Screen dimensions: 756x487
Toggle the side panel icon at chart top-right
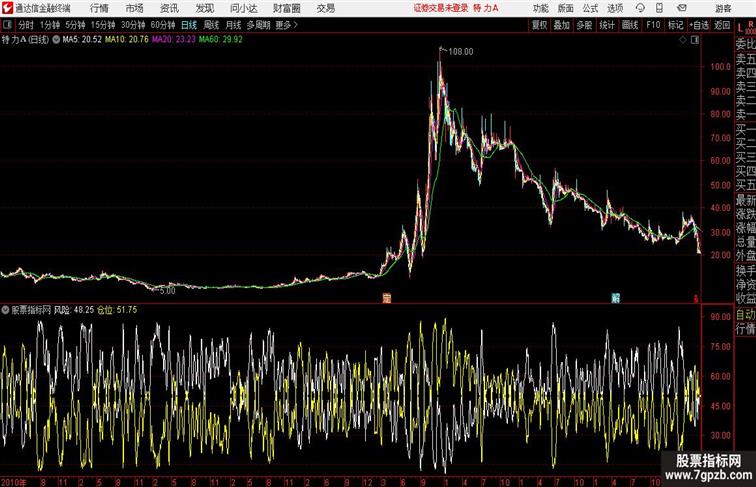point(695,40)
